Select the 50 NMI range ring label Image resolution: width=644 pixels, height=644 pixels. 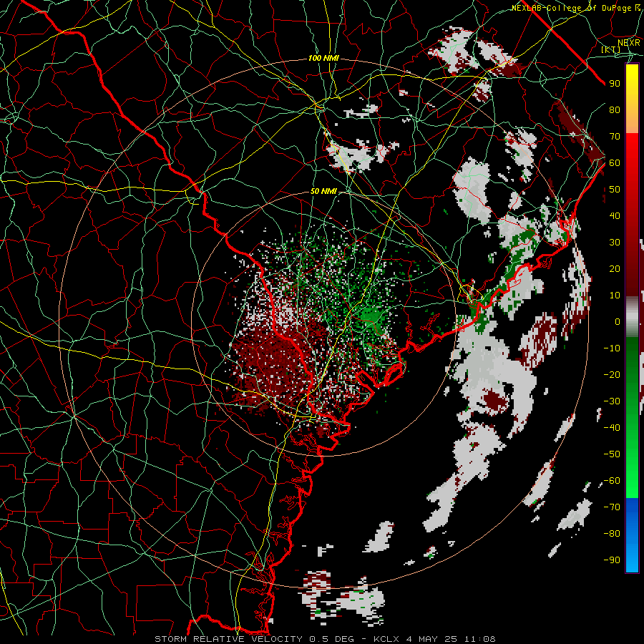(x=323, y=191)
